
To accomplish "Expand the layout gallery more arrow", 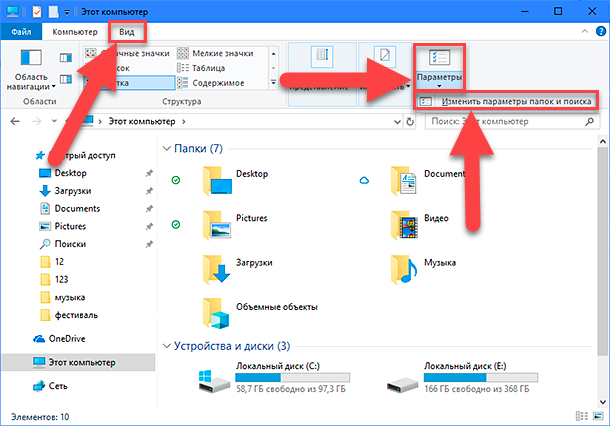I will (x=273, y=82).
